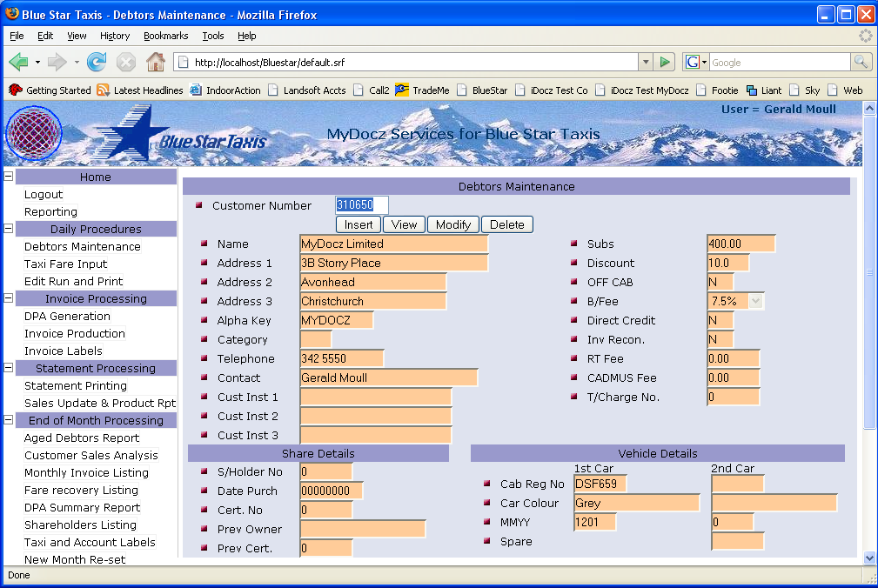The image size is (878, 588).
Task: Click the Stop loading icon
Action: click(x=126, y=62)
